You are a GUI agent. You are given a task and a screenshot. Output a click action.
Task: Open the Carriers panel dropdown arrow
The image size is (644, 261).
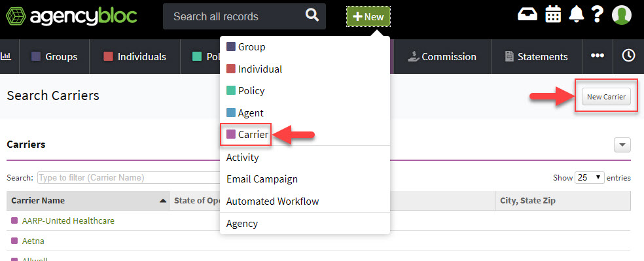(622, 145)
